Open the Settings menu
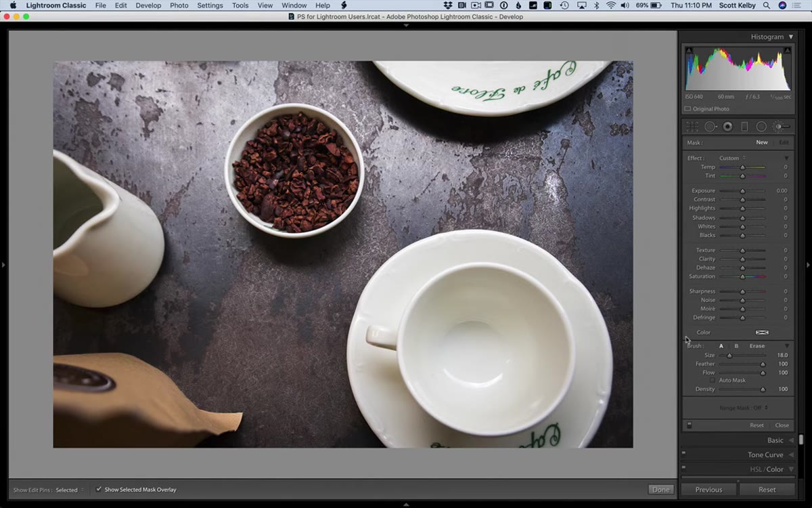Viewport: 812px width, 508px height. click(210, 5)
